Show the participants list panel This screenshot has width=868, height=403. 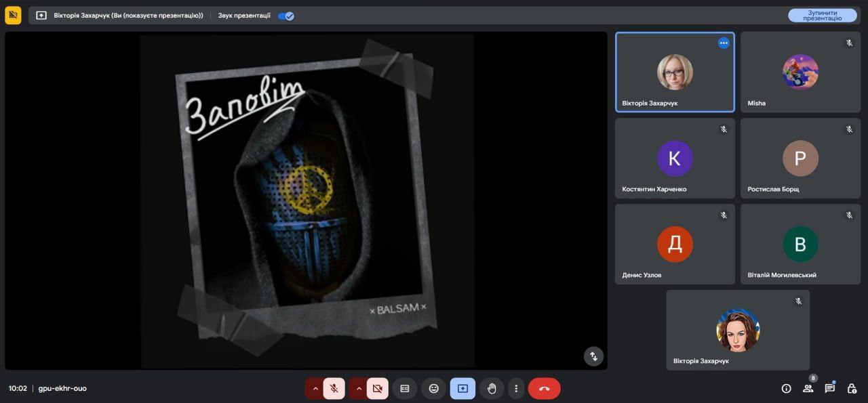808,389
